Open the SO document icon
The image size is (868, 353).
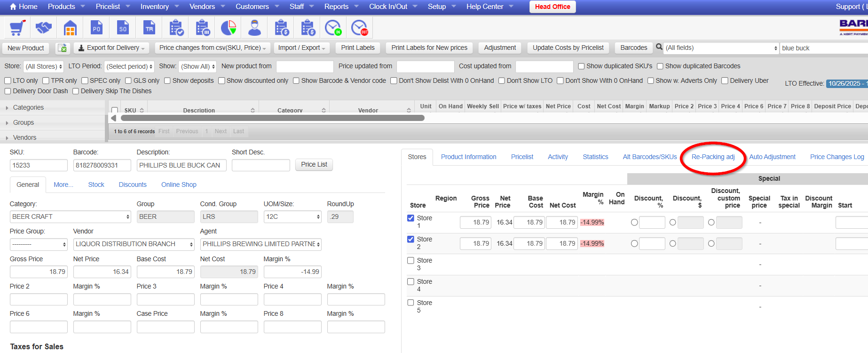click(x=123, y=28)
